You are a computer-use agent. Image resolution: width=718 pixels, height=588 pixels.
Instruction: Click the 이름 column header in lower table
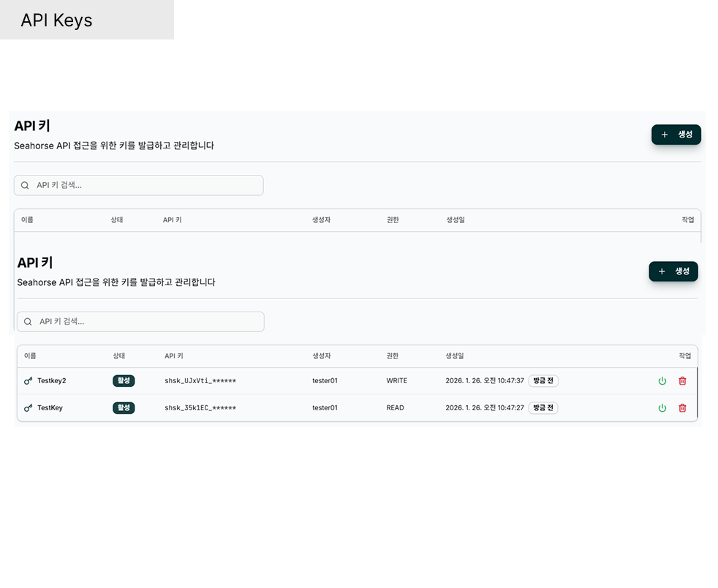point(30,356)
